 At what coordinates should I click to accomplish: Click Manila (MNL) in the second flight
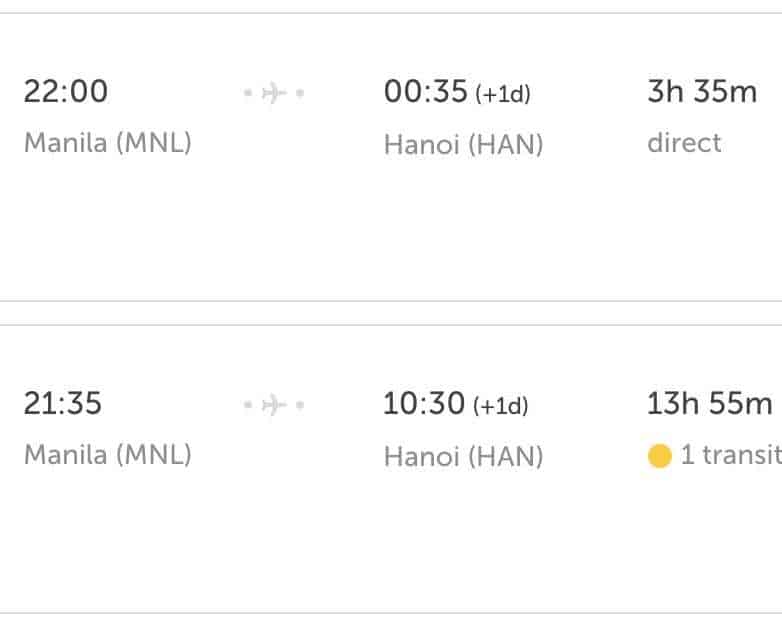[x=108, y=456]
